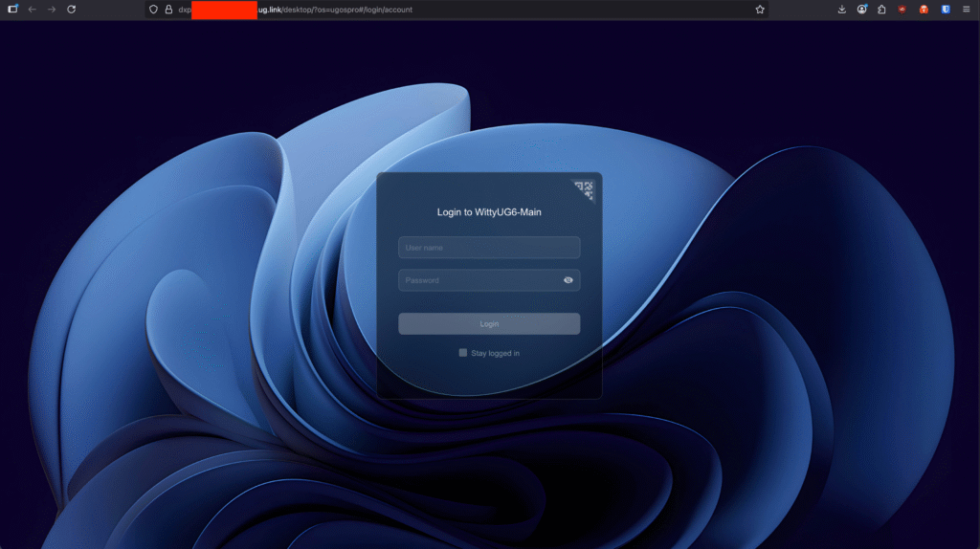Go forward to the next page
This screenshot has height=549, width=980.
click(x=52, y=10)
